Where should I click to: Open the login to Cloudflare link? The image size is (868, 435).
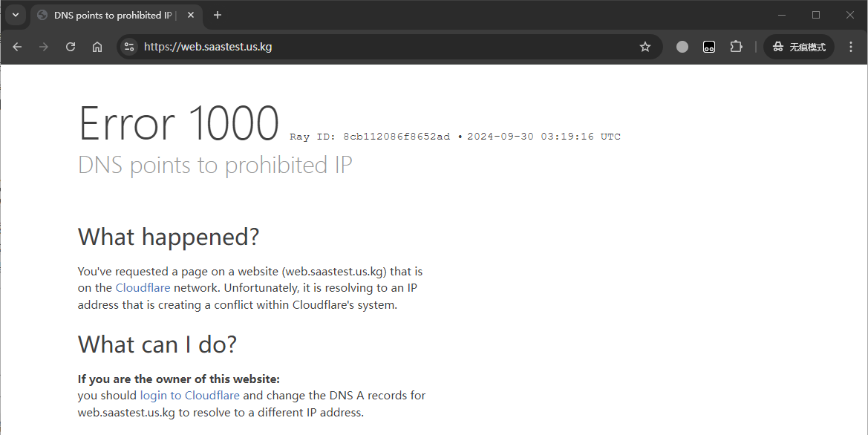190,395
